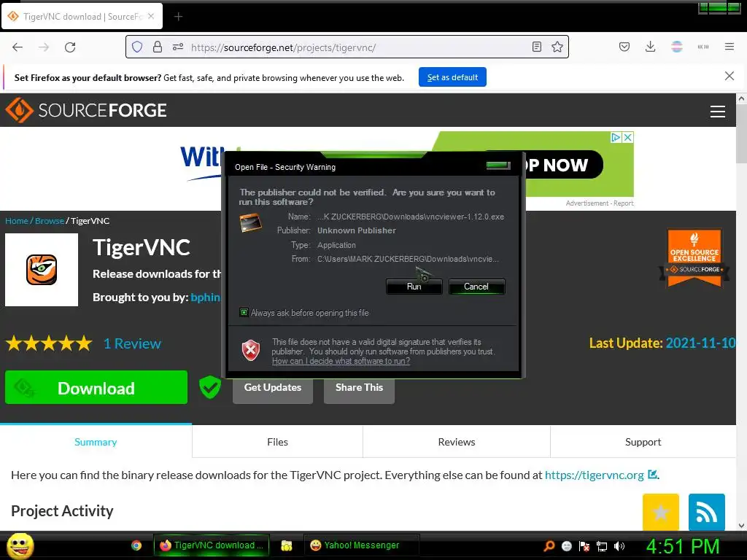Click the scrollbar down arrow
This screenshot has width=747, height=560.
coord(741,525)
